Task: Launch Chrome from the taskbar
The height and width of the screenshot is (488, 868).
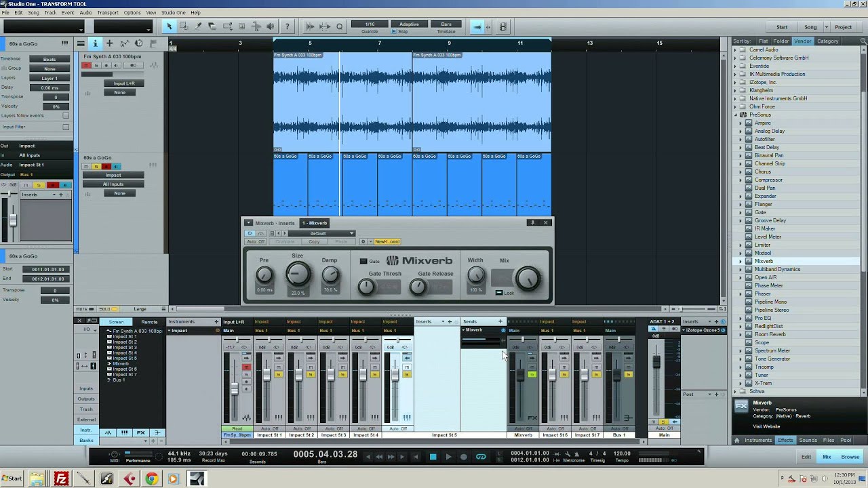Action: tap(151, 479)
